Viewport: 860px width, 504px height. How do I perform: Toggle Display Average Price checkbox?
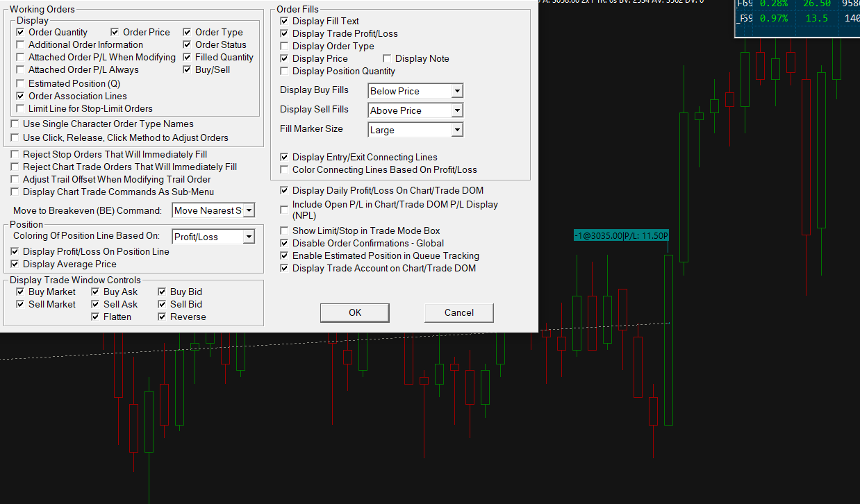pyautogui.click(x=15, y=264)
